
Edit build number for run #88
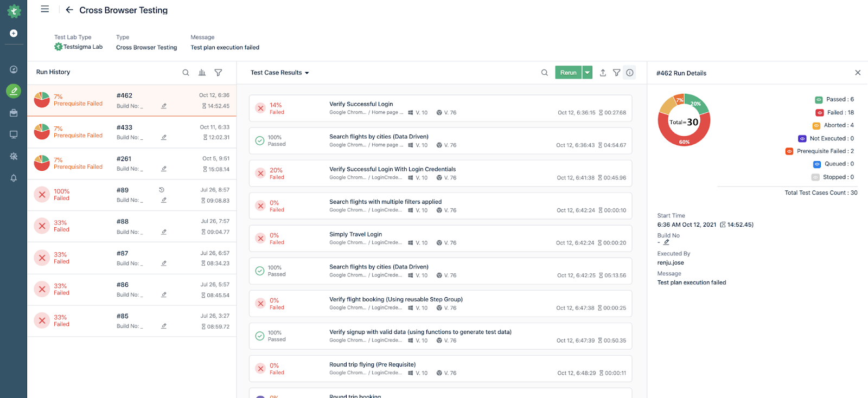pyautogui.click(x=164, y=232)
